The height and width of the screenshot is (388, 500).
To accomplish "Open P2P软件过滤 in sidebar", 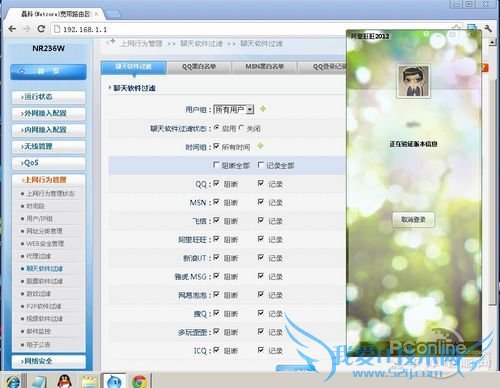I will click(x=44, y=306).
